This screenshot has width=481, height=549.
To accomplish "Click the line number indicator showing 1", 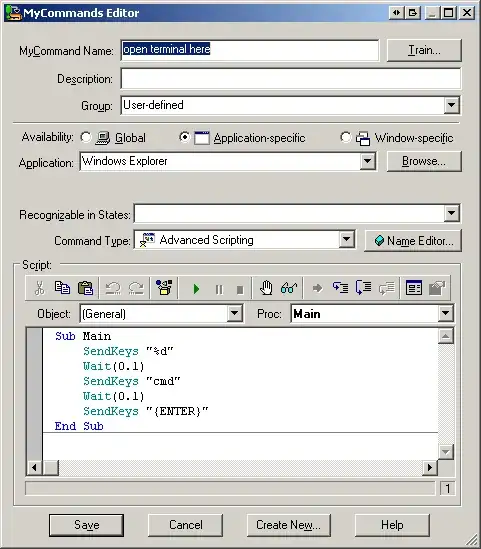I will 447,488.
